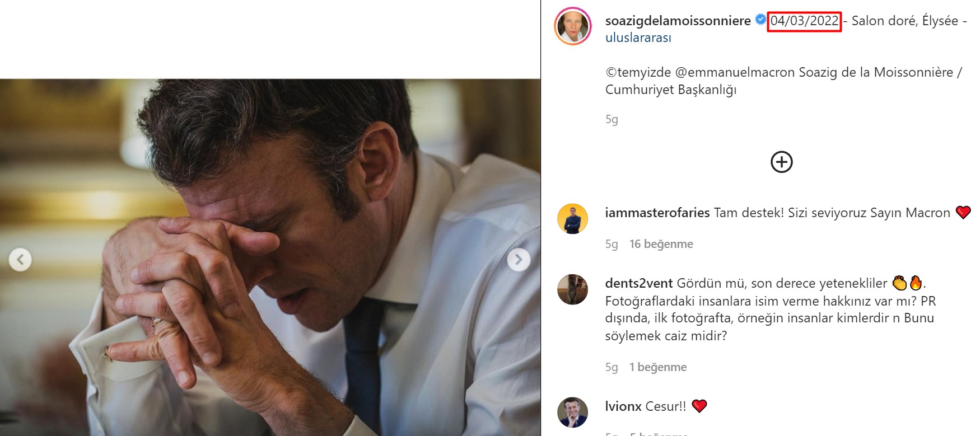Screen dimensions: 980x436
Task: Open the uluslararası hashtag link
Action: (x=638, y=37)
